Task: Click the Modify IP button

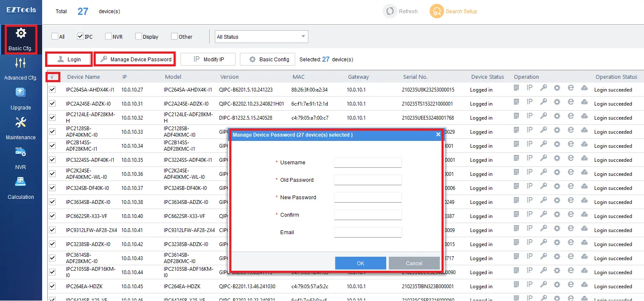Action: point(208,59)
